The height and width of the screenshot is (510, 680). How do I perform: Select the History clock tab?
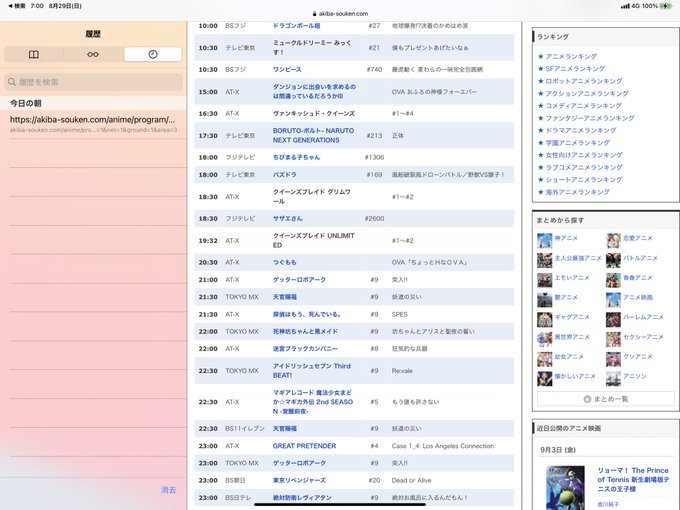(x=153, y=54)
